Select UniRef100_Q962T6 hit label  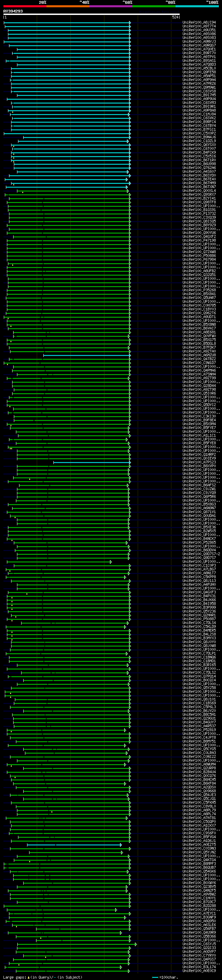(199, 313)
